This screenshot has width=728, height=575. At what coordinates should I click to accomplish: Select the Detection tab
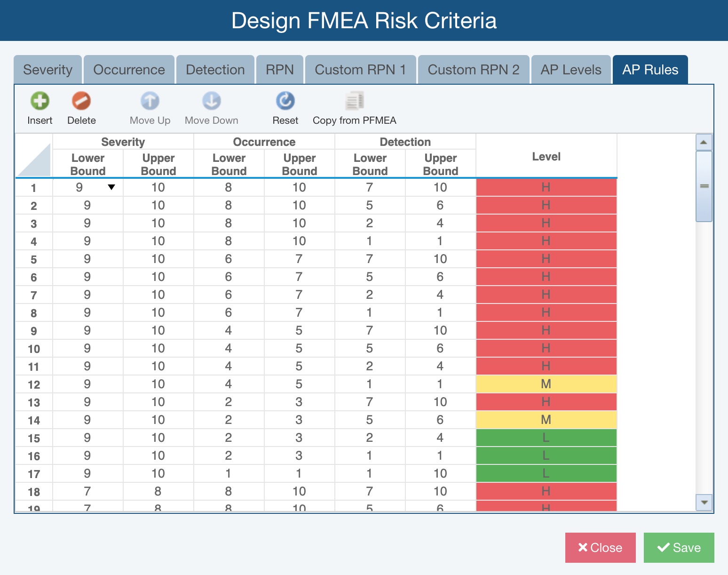pyautogui.click(x=215, y=69)
